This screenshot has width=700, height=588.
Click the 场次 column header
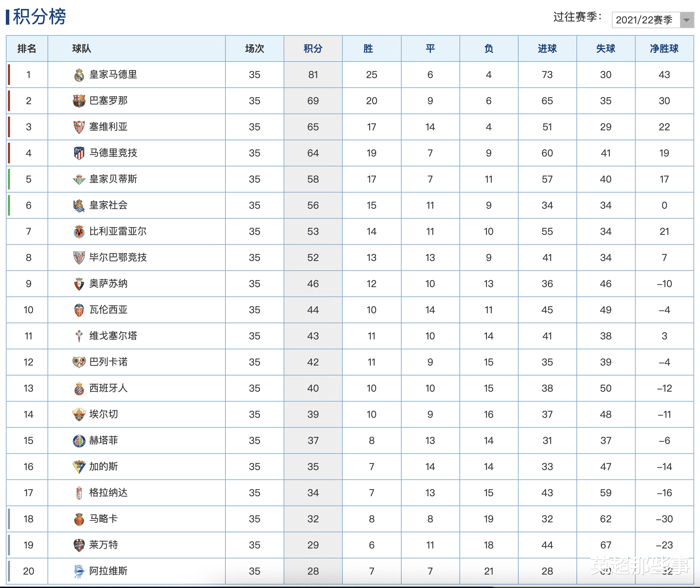255,48
